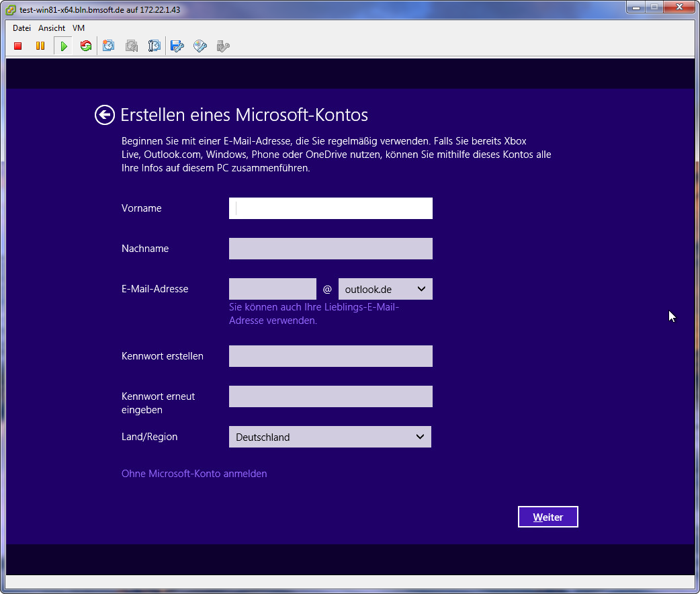Open the Datei menu

tap(22, 28)
